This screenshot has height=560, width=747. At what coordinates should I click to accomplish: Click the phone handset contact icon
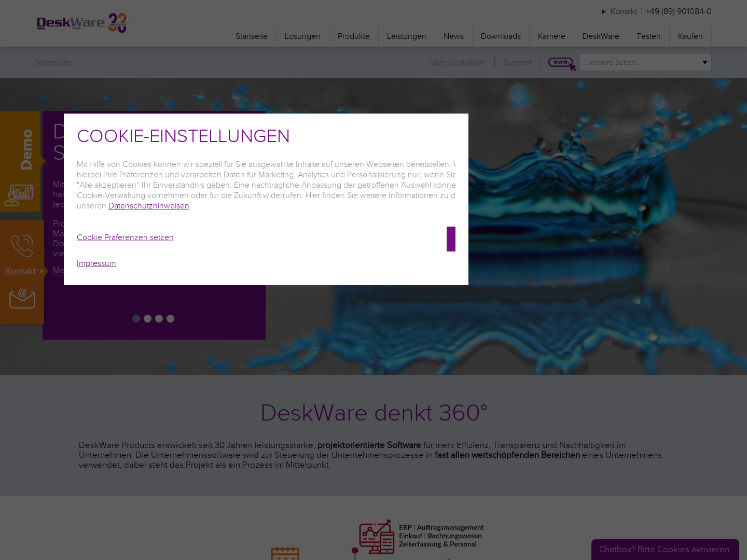[x=22, y=246]
